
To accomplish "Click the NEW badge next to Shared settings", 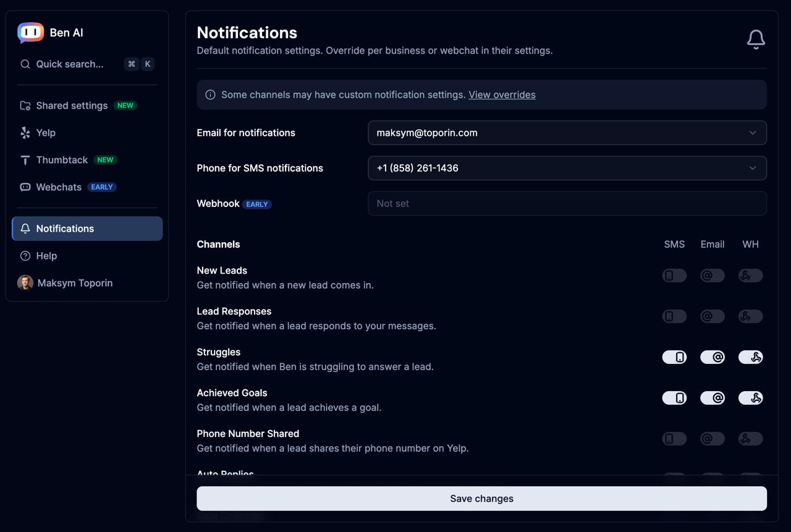I will (x=125, y=106).
